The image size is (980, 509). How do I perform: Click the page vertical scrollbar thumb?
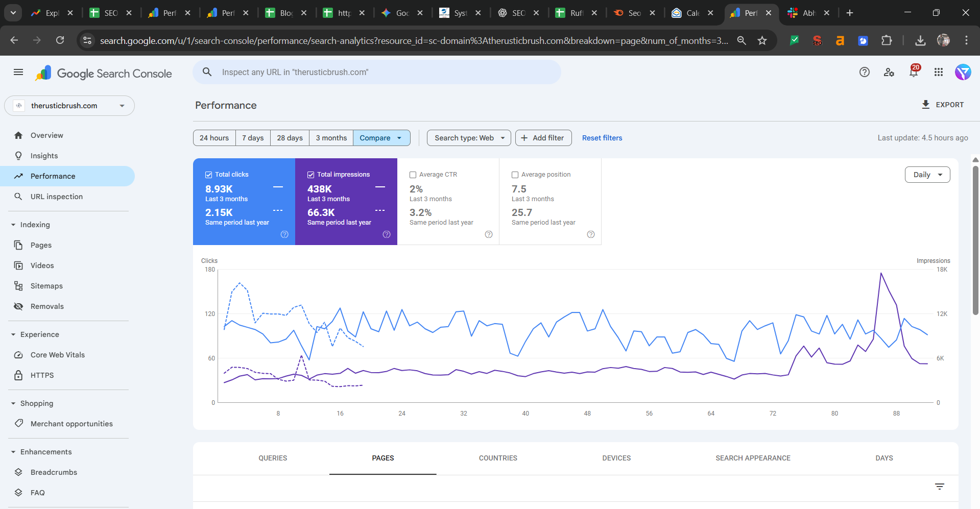[975, 240]
